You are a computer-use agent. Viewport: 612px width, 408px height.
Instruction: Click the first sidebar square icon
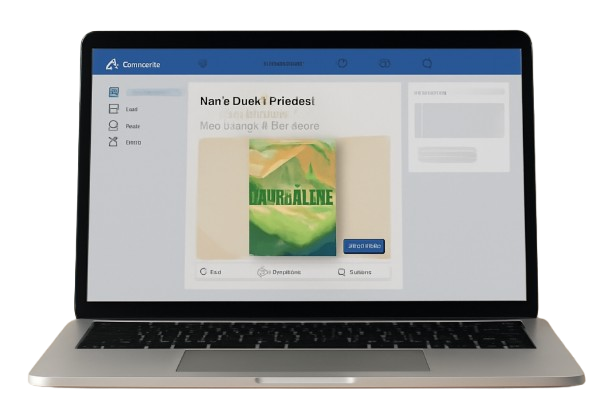pyautogui.click(x=113, y=92)
